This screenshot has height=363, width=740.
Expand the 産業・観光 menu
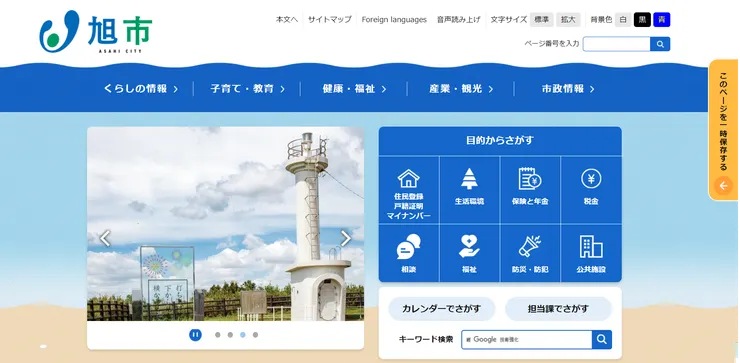coord(461,89)
